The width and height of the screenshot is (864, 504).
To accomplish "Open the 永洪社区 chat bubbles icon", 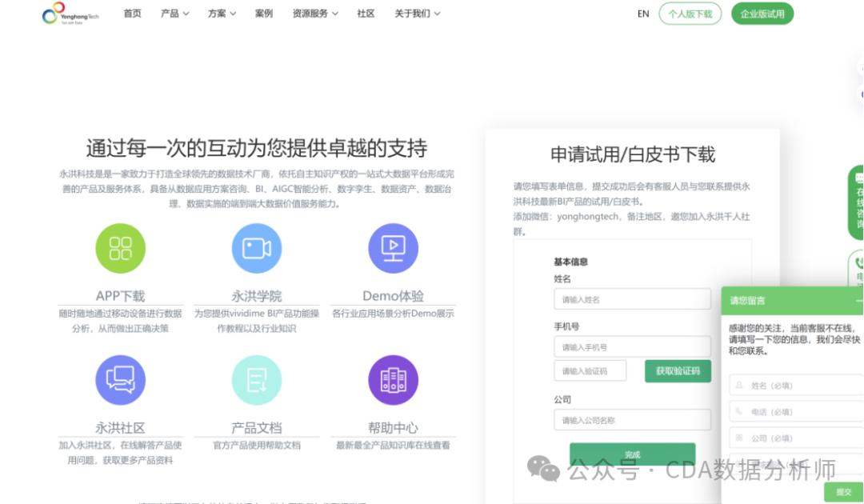I will pos(120,379).
